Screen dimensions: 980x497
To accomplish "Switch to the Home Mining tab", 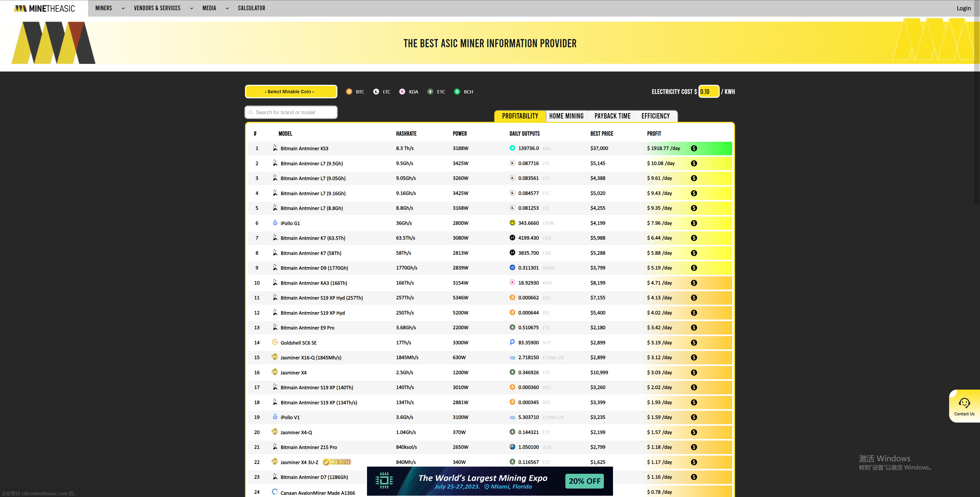I will tap(567, 116).
